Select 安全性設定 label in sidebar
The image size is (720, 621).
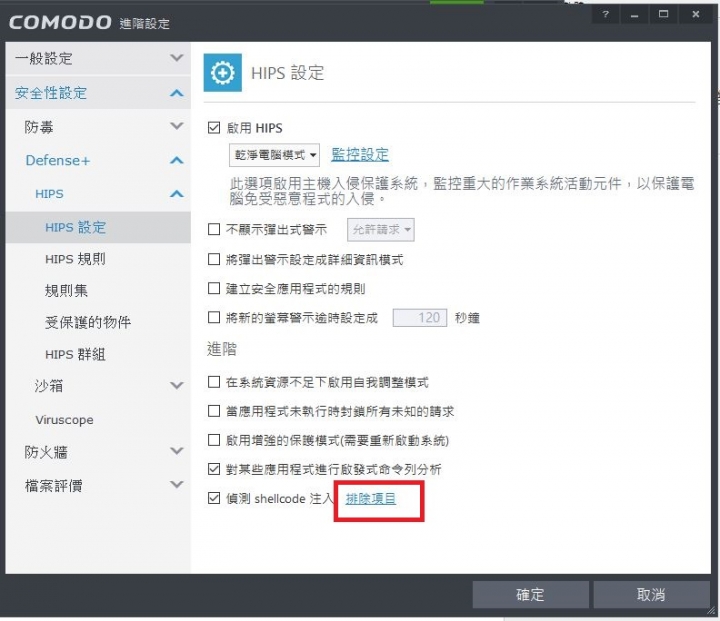tap(51, 93)
